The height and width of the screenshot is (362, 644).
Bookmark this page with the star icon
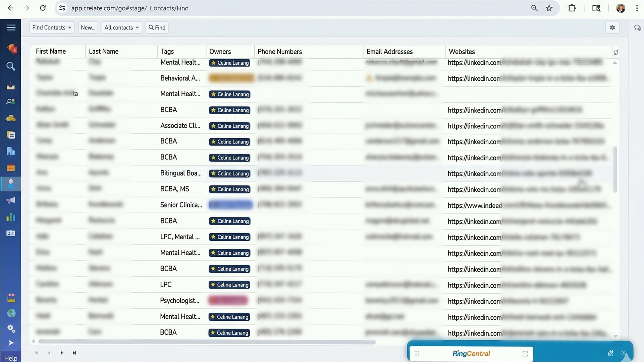[549, 8]
